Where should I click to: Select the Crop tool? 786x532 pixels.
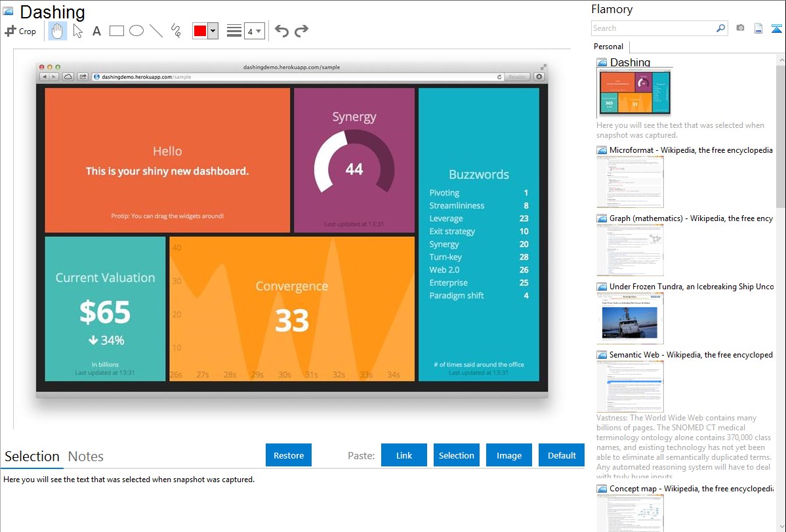pos(20,31)
